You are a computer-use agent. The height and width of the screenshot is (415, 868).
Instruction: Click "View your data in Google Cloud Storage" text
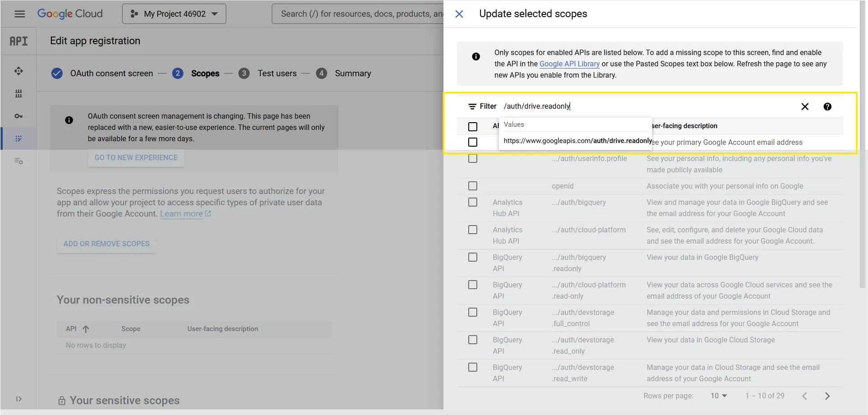pos(711,340)
